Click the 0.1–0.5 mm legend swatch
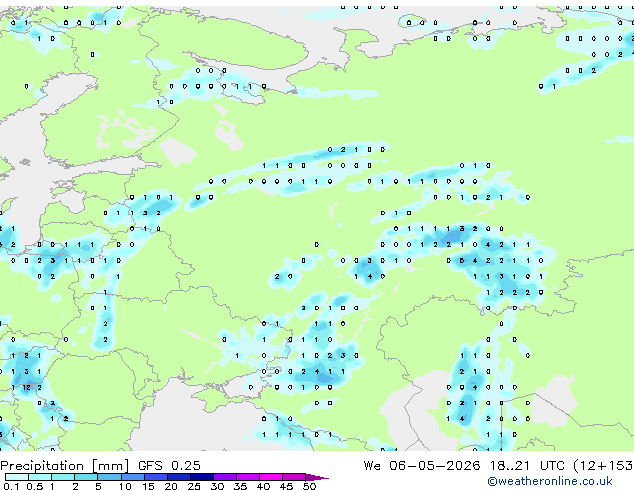The width and height of the screenshot is (634, 490). pos(17,477)
